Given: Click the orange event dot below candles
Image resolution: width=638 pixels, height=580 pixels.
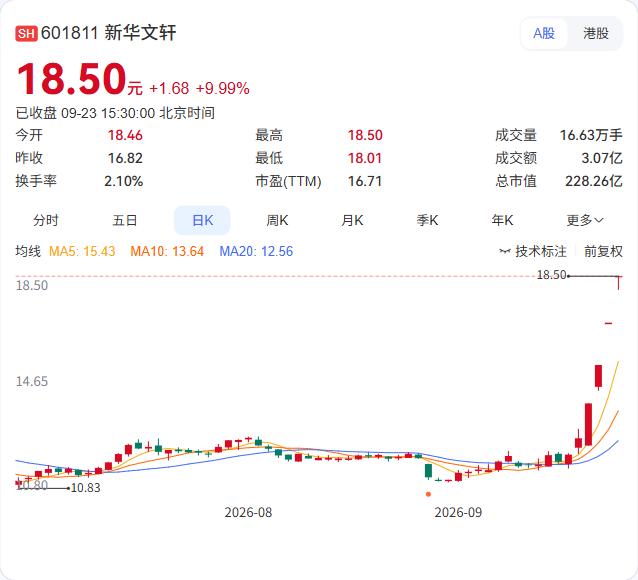Looking at the screenshot, I should 428,494.
